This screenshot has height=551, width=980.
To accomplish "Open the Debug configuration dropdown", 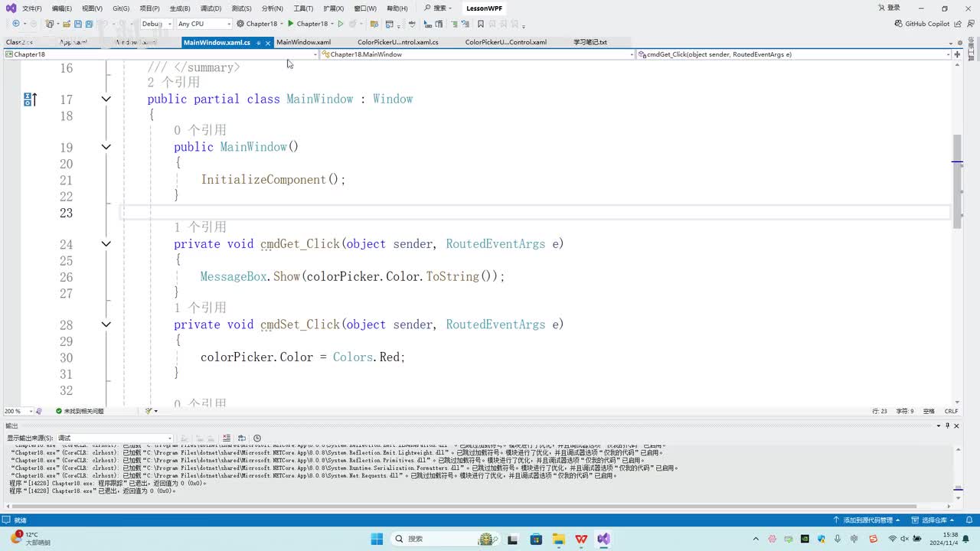I will click(x=156, y=24).
